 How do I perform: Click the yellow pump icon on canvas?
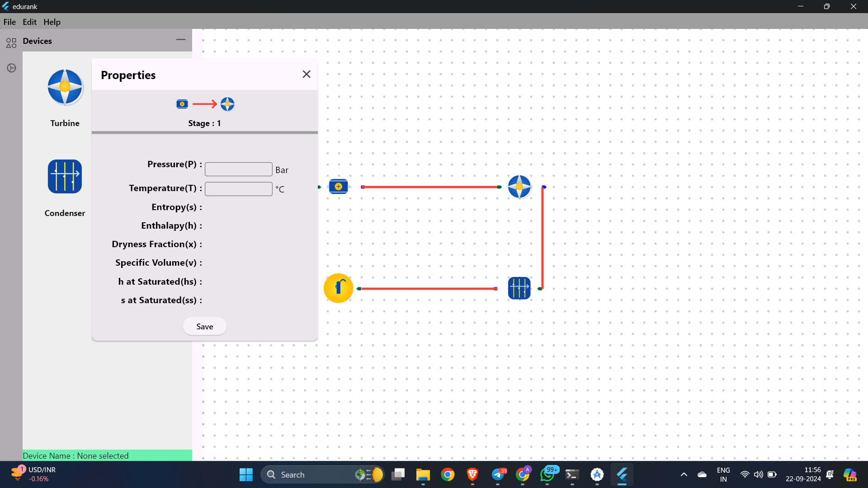pos(338,288)
